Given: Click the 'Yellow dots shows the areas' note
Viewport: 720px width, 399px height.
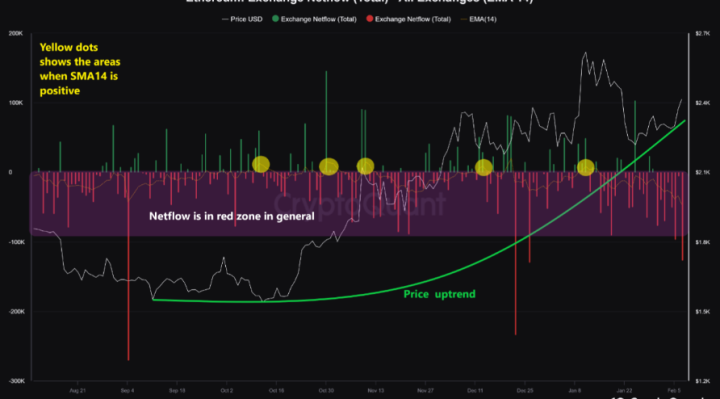Looking at the screenshot, I should tap(80, 69).
